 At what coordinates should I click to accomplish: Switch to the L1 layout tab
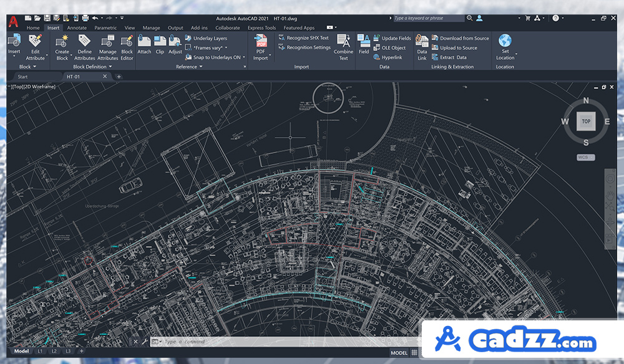pos(40,352)
